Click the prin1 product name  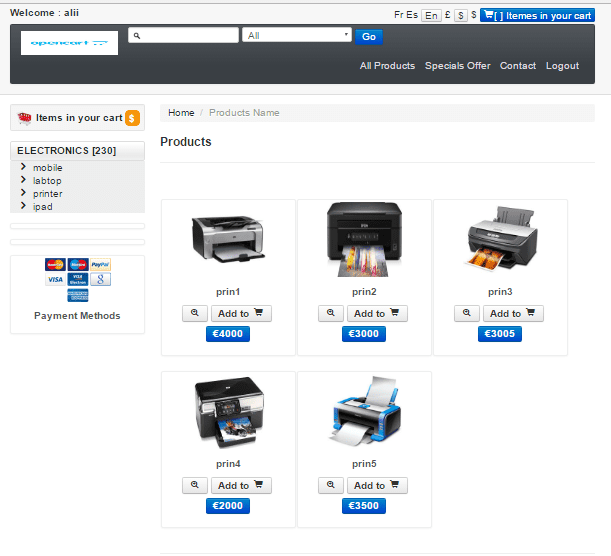click(x=228, y=292)
